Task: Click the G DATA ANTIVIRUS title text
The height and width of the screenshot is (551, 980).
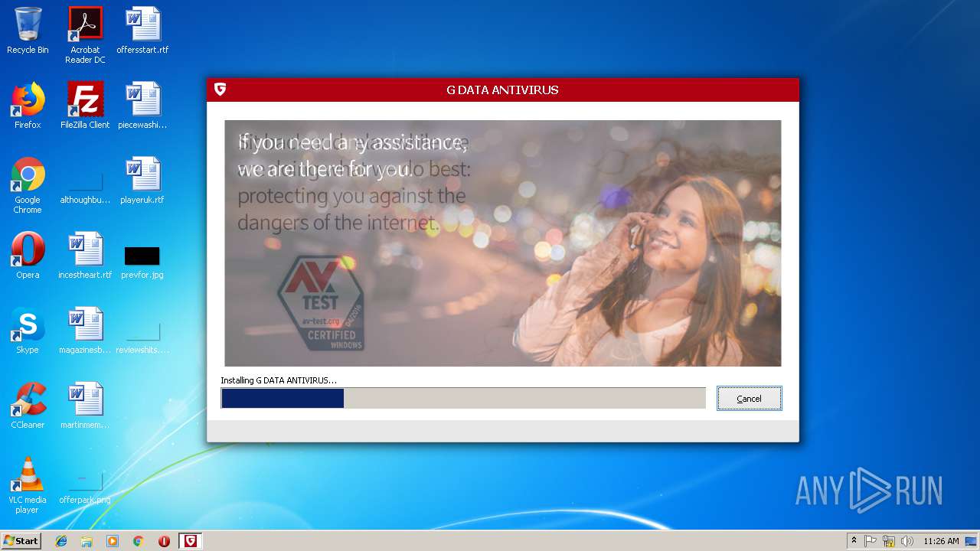Action: tap(502, 90)
